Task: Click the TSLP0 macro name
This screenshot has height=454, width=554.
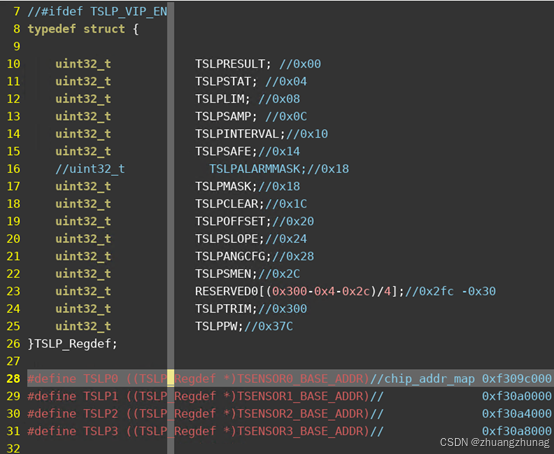Action: click(100, 379)
